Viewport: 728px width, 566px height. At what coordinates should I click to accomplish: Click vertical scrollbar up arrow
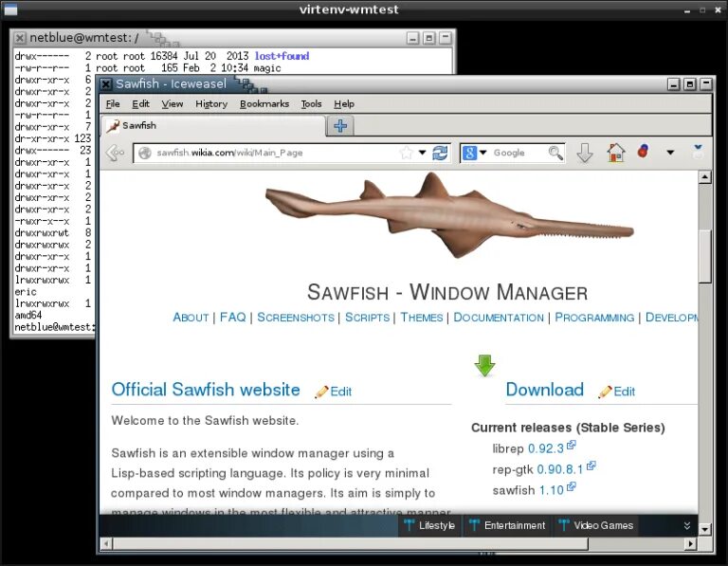(705, 177)
